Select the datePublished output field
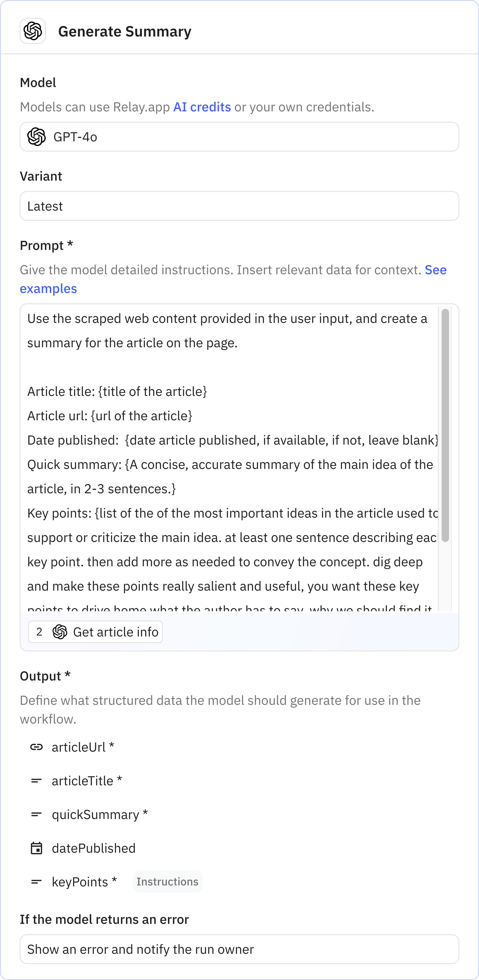This screenshot has width=479, height=980. 94,848
